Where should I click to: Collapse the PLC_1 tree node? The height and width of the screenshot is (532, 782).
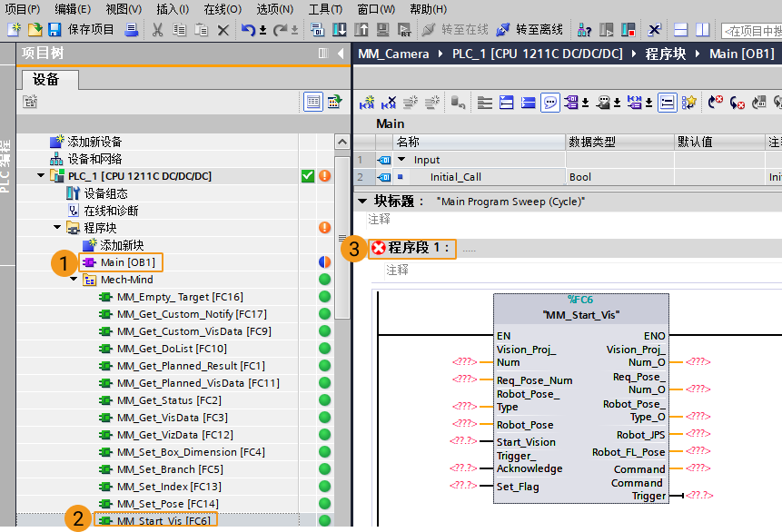(x=41, y=176)
